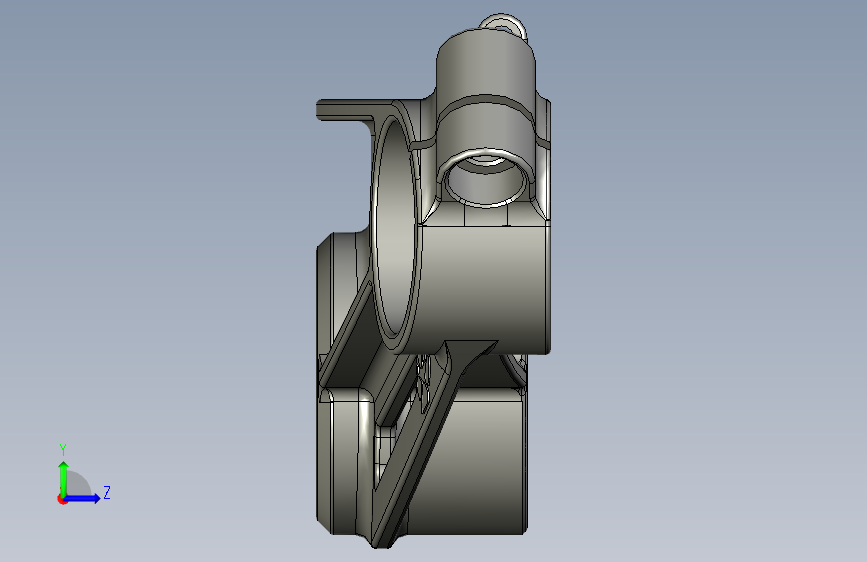Click the Z label of the axis triad
This screenshot has height=562, width=867.
[107, 492]
